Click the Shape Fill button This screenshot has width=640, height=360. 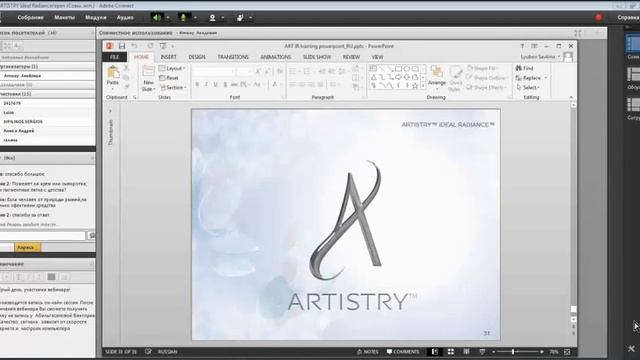coord(482,68)
